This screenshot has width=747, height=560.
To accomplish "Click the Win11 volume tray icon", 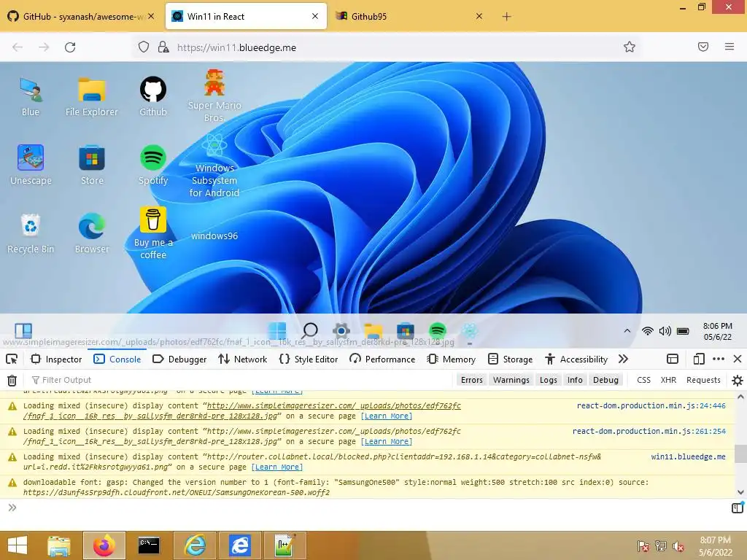I will (665, 331).
